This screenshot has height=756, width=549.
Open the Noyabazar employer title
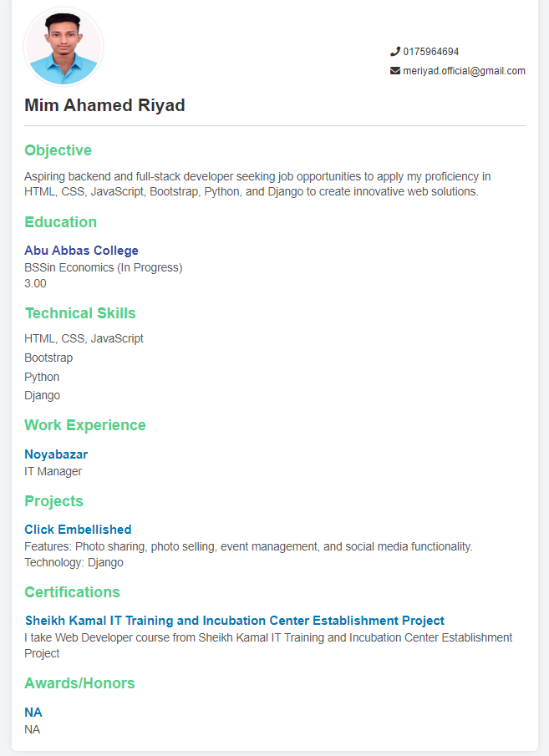56,454
